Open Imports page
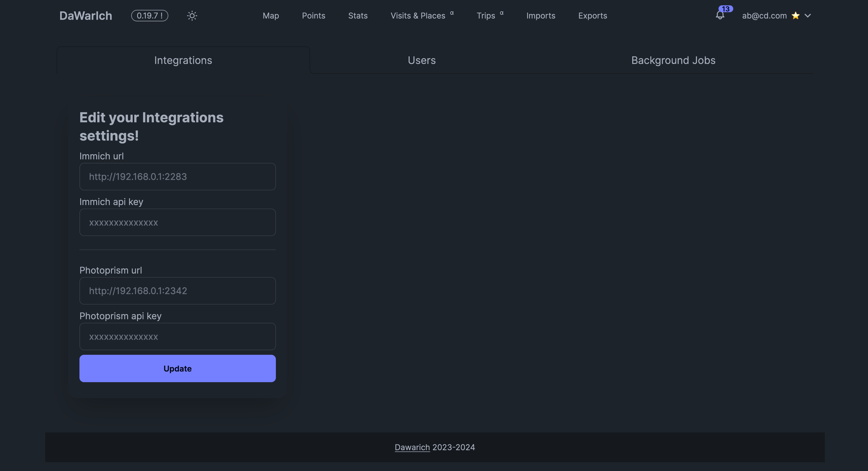The height and width of the screenshot is (471, 868). pos(541,16)
